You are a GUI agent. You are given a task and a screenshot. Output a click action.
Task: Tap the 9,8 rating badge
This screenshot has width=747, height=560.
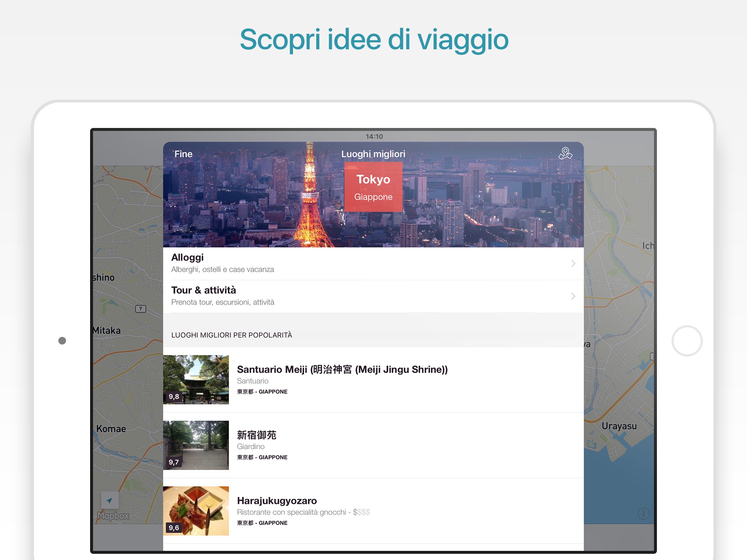point(174,396)
